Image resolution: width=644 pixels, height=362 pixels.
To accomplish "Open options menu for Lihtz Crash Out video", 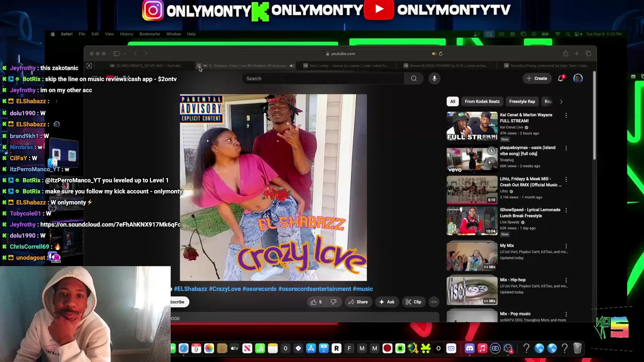I will [566, 179].
